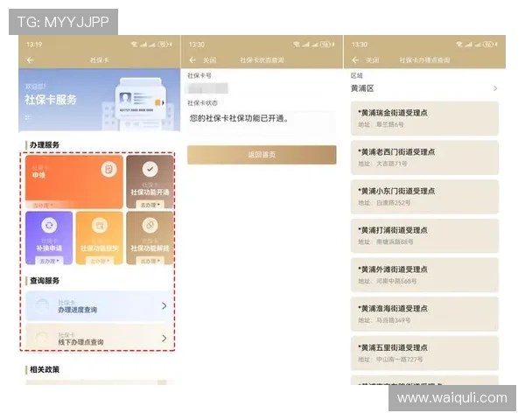Tap the back arrow on the 社保卡办理点查询 screen
The image size is (525, 420).
click(x=355, y=60)
